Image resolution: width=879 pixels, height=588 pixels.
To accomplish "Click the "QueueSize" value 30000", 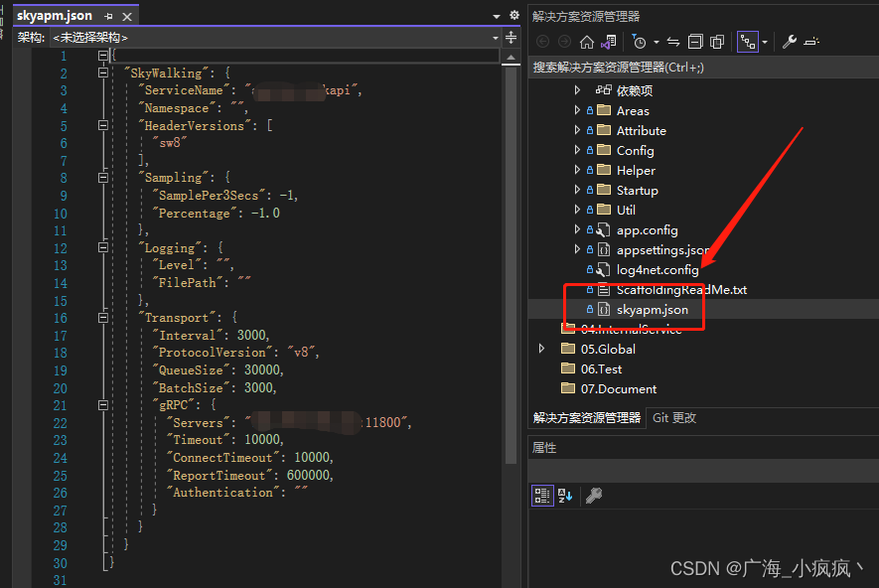I will 262,369.
